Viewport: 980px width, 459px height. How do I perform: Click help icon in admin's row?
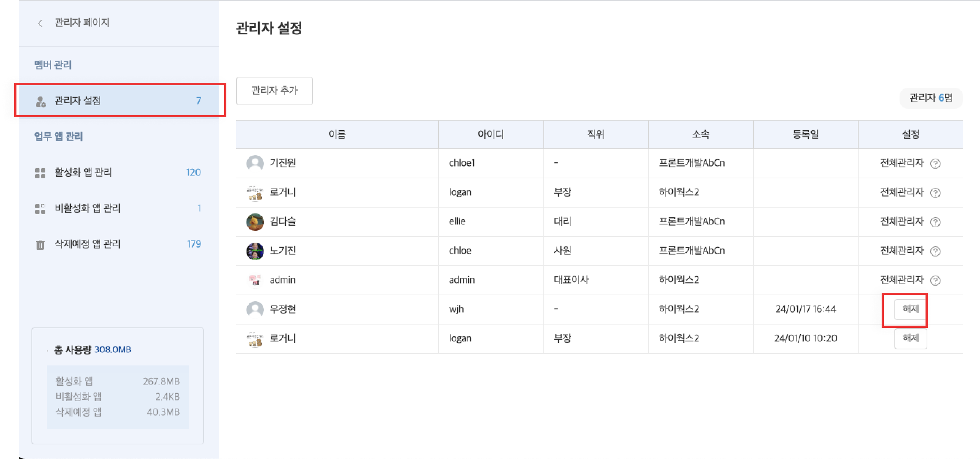click(x=935, y=281)
